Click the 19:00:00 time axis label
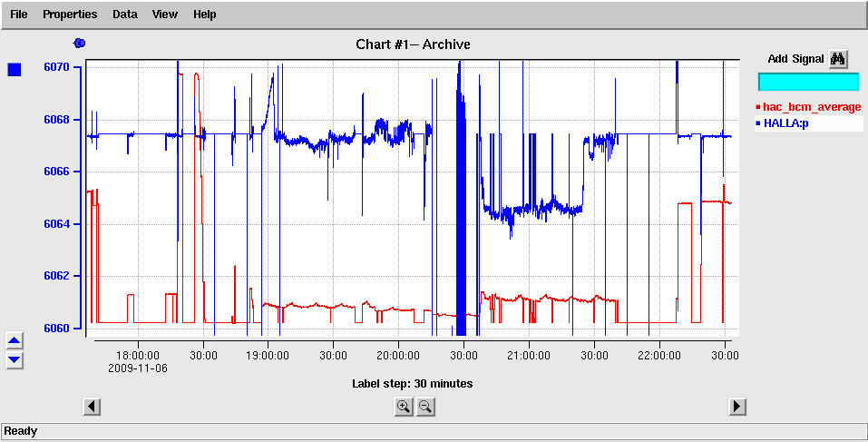The width and height of the screenshot is (868, 442). click(268, 356)
